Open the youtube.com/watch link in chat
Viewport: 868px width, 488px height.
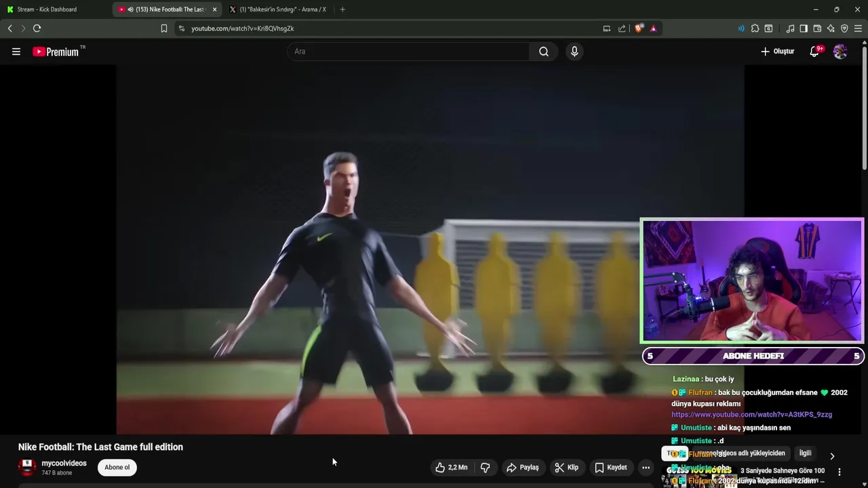click(751, 414)
